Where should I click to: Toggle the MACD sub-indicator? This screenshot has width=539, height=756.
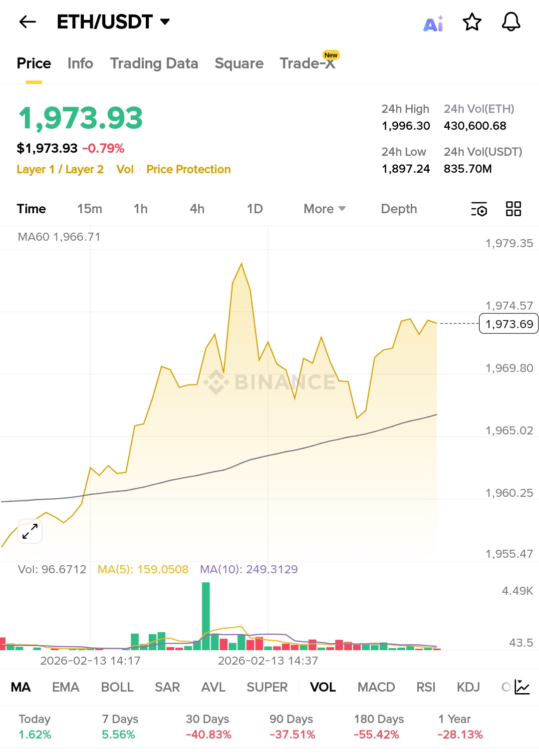(376, 687)
